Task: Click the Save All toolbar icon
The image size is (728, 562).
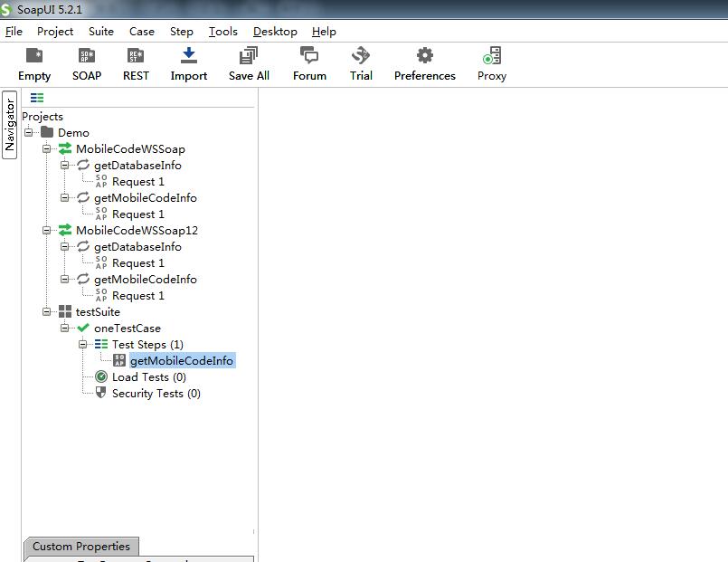Action: tap(249, 56)
